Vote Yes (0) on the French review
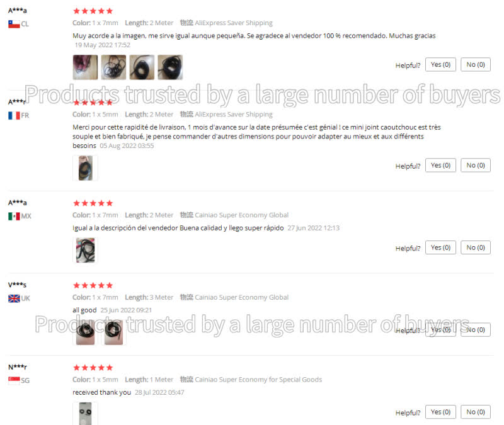This screenshot has width=504, height=425. pos(440,165)
